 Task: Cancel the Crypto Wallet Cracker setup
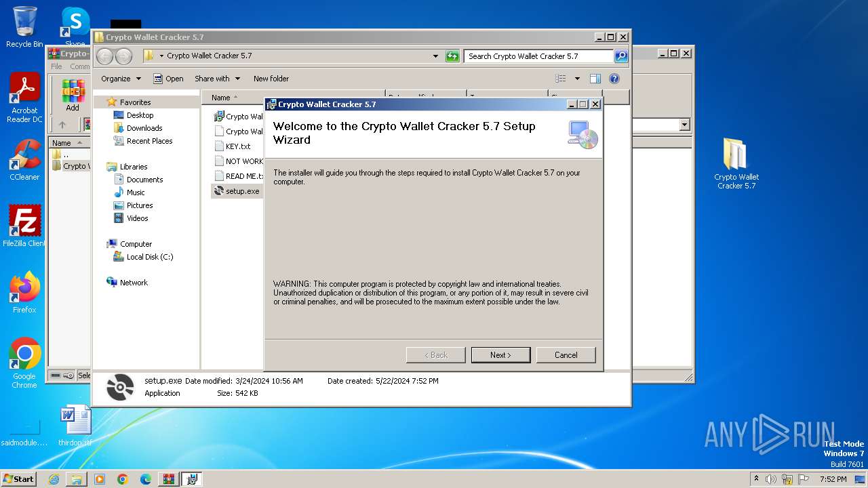tap(566, 354)
